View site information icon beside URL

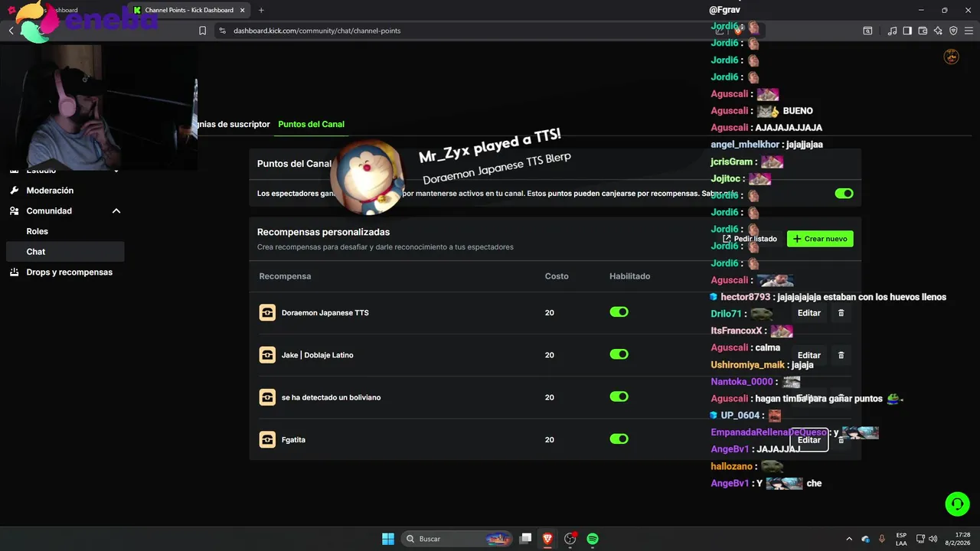pyautogui.click(x=222, y=31)
